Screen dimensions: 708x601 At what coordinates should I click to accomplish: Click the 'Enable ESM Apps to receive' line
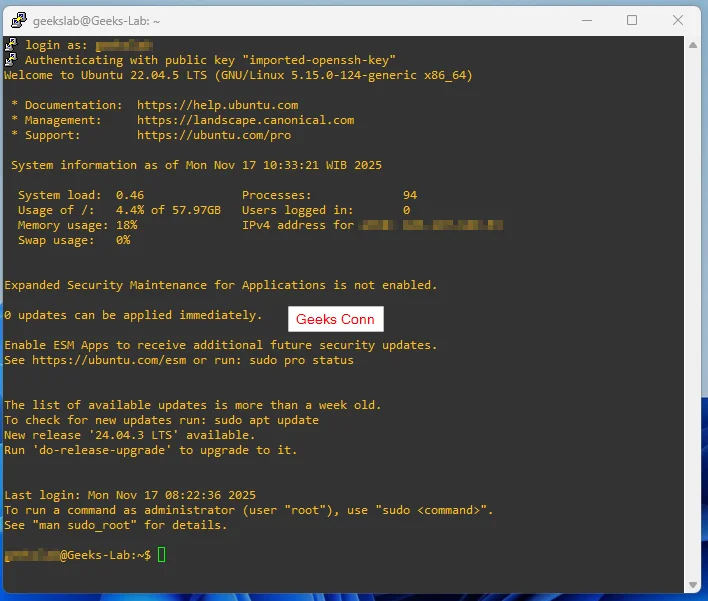click(x=221, y=345)
